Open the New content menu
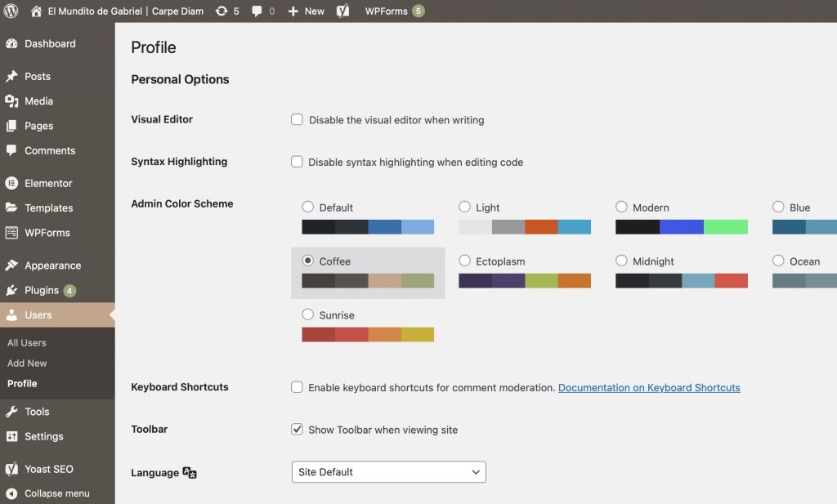 tap(307, 11)
